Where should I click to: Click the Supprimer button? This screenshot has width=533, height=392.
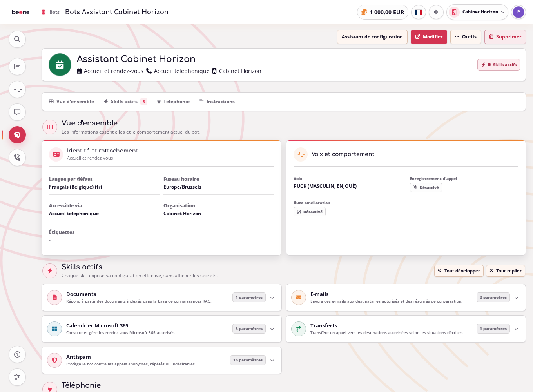505,37
